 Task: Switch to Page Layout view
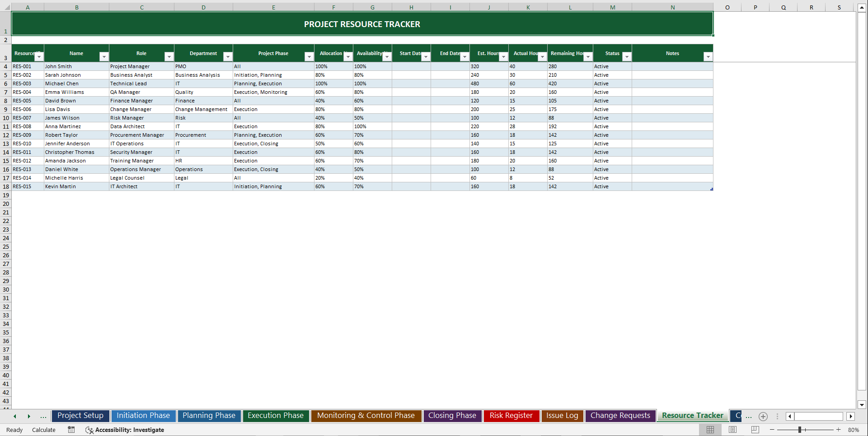[733, 430]
